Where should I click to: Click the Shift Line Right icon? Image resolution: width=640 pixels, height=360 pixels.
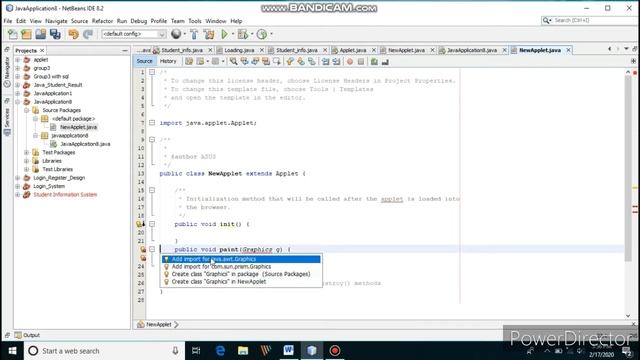pos(336,62)
